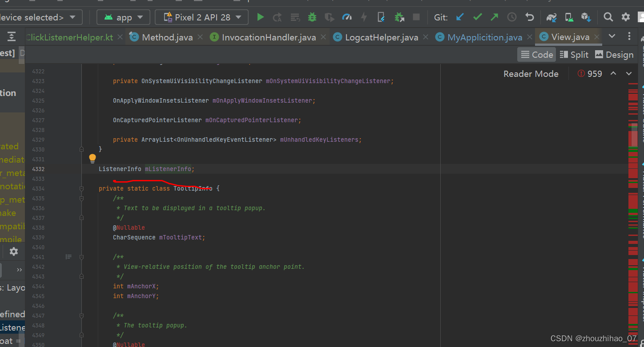Switch to the Method.java tab

(167, 37)
